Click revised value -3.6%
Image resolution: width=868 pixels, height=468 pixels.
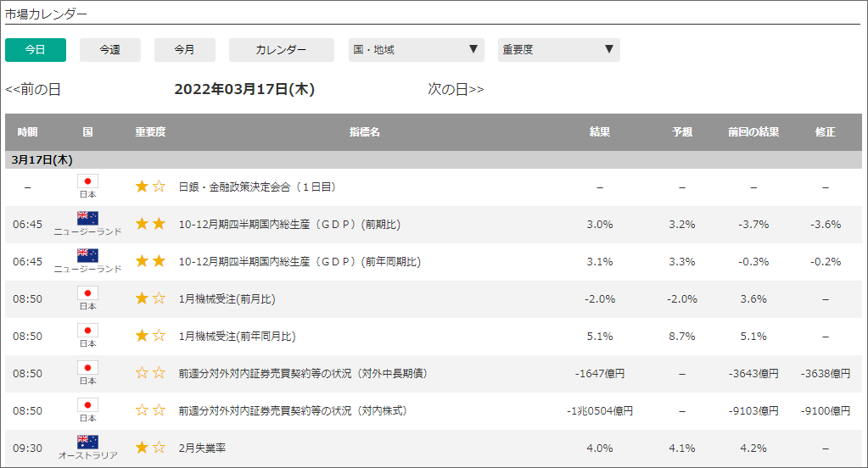point(826,225)
